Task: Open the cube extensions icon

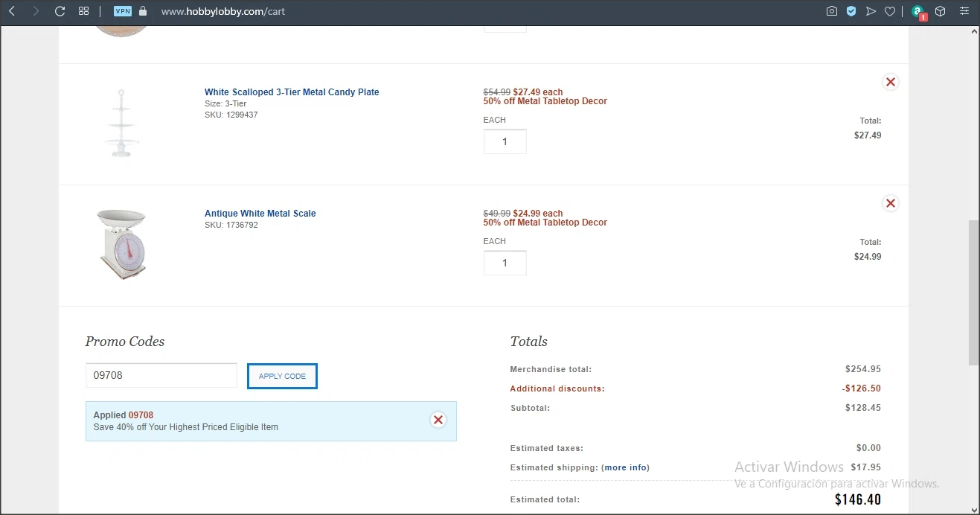Action: click(x=941, y=11)
